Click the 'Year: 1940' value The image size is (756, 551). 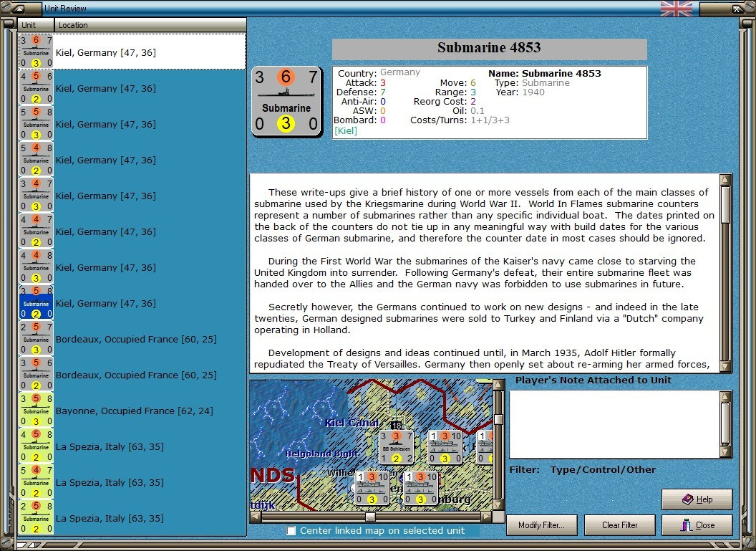click(x=533, y=92)
